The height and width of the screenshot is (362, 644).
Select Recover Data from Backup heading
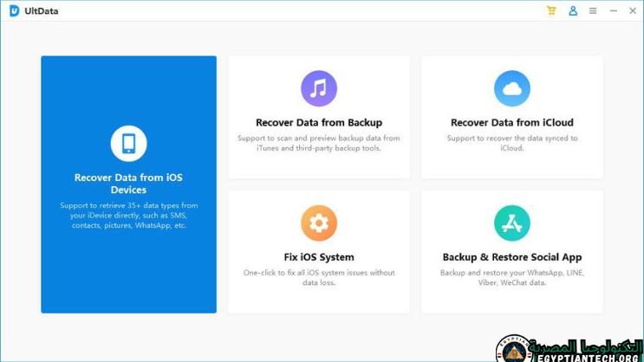tap(318, 123)
